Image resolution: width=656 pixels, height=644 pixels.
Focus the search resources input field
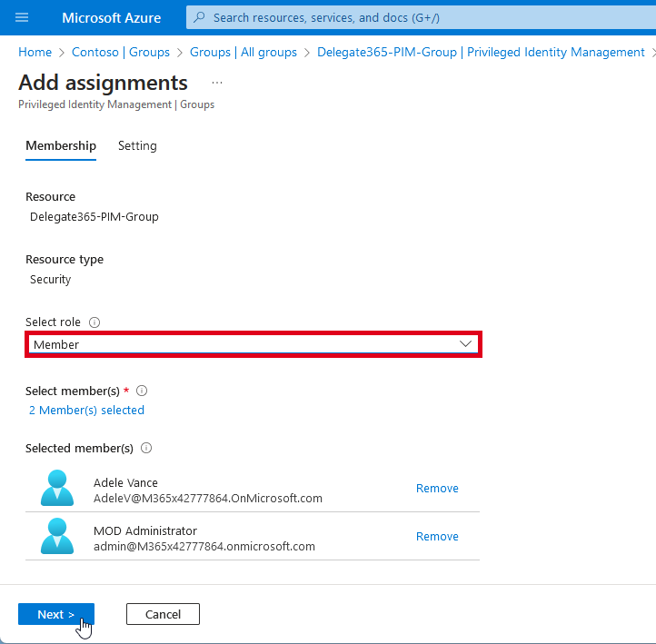[x=421, y=17]
